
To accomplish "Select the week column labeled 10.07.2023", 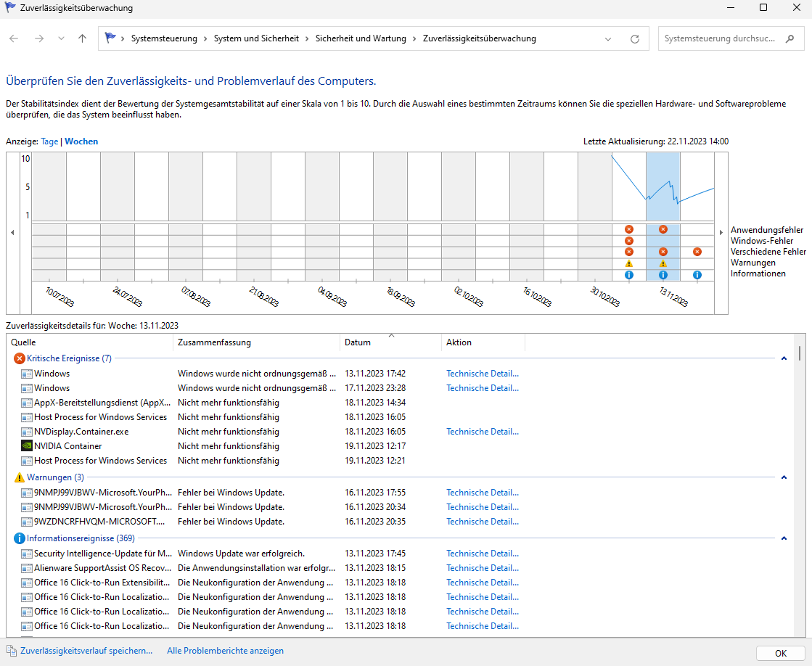I will (49, 216).
